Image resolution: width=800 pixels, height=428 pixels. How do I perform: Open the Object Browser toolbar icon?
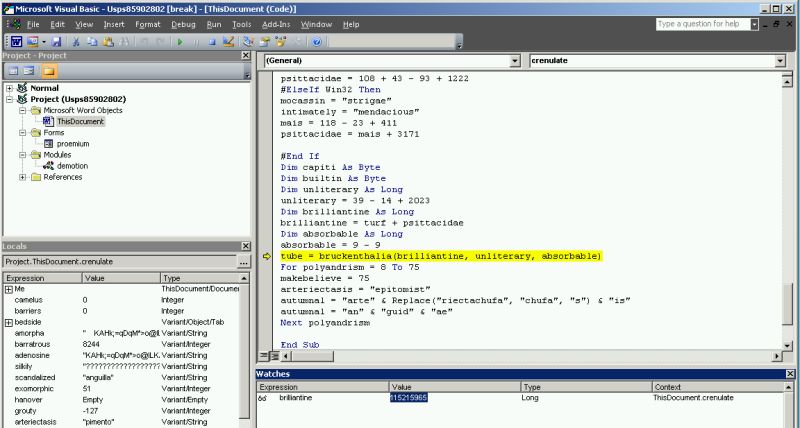281,42
